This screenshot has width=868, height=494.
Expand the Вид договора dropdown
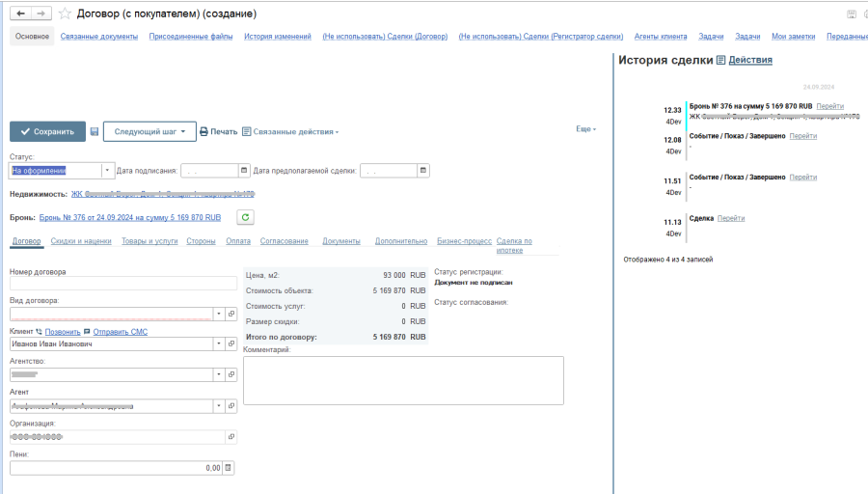coord(219,314)
